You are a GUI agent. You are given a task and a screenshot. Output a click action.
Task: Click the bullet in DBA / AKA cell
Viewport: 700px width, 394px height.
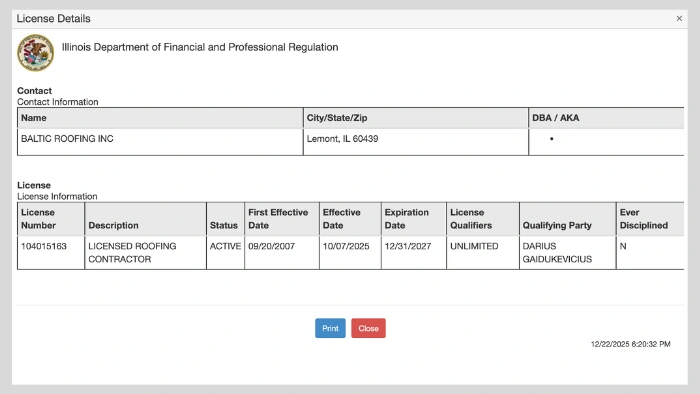point(551,139)
